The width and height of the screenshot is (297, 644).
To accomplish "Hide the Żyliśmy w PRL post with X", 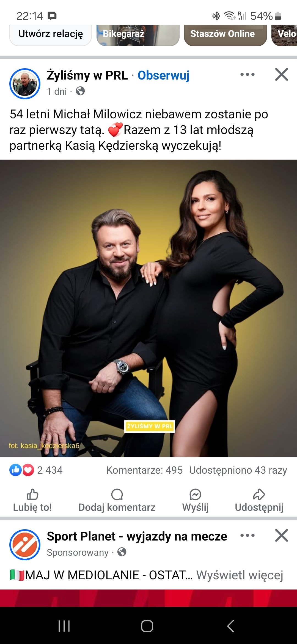I will [282, 74].
